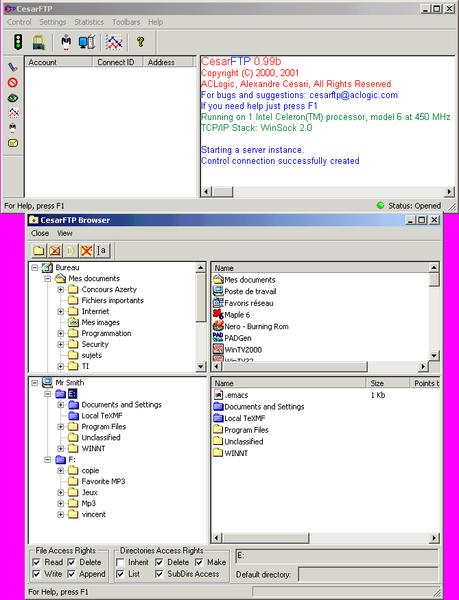Click the Default directory input field
This screenshot has height=600, width=459.
pyautogui.click(x=368, y=574)
